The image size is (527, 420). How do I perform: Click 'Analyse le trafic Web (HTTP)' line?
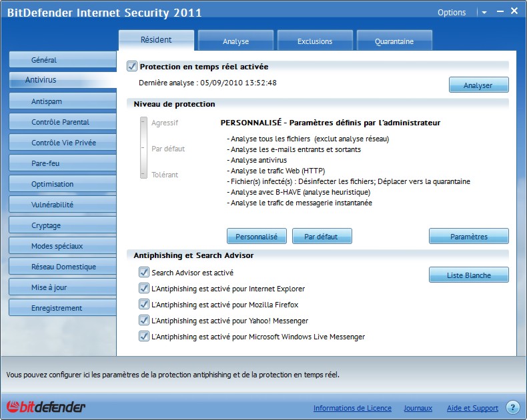click(x=276, y=171)
